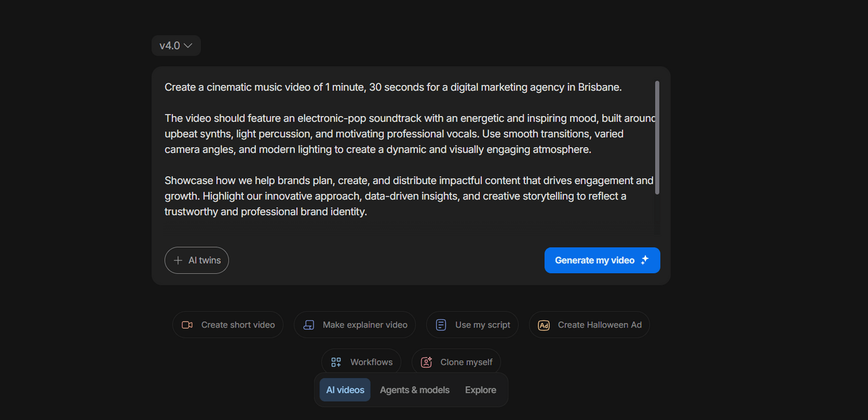Click the script document icon
The image size is (868, 420).
pos(441,325)
